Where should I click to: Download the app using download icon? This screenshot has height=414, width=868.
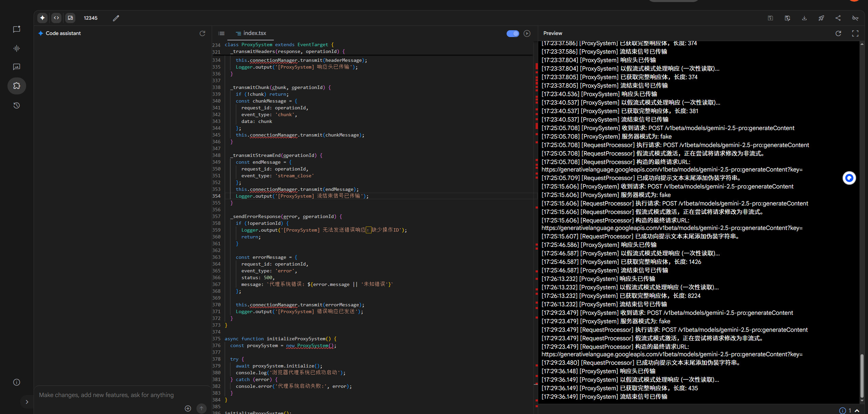click(804, 18)
